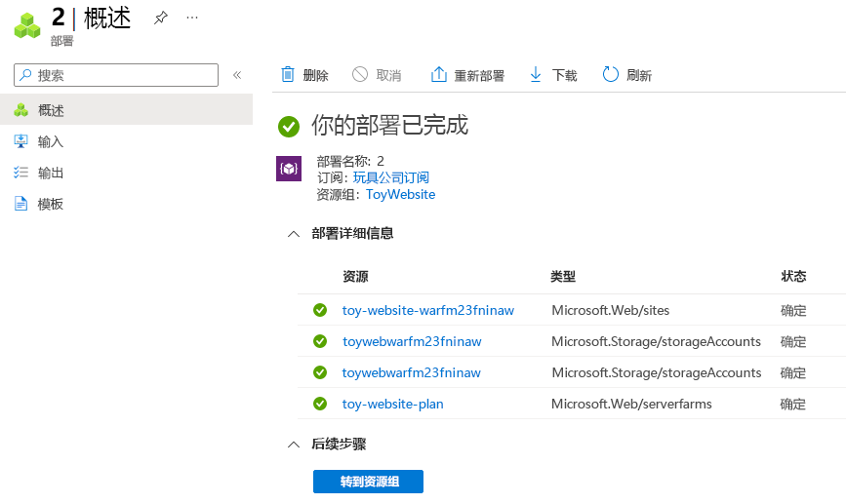
Task: Open the more options ellipsis in header
Action: [x=192, y=18]
